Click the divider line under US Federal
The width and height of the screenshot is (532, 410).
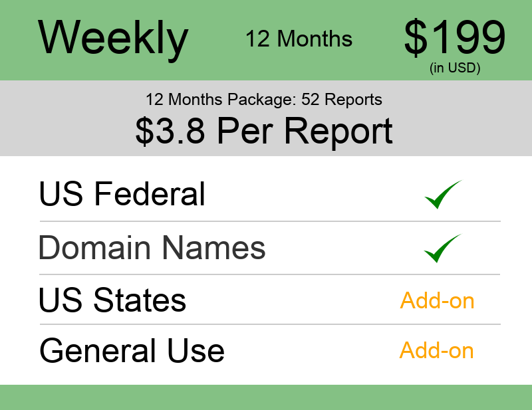pos(270,221)
